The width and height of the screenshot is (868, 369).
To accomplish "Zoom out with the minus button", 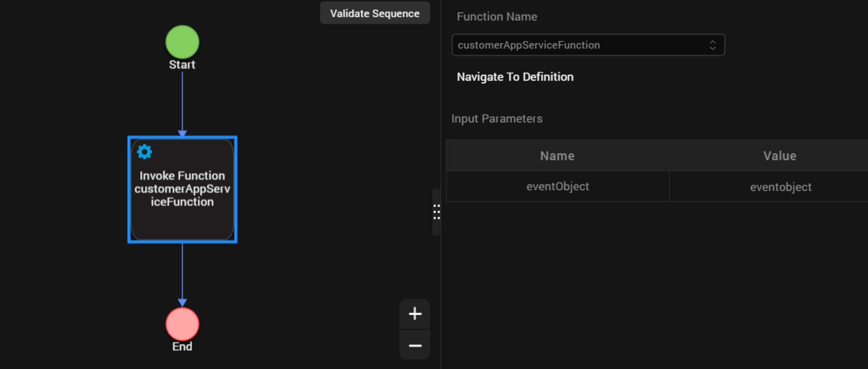I will (x=415, y=346).
